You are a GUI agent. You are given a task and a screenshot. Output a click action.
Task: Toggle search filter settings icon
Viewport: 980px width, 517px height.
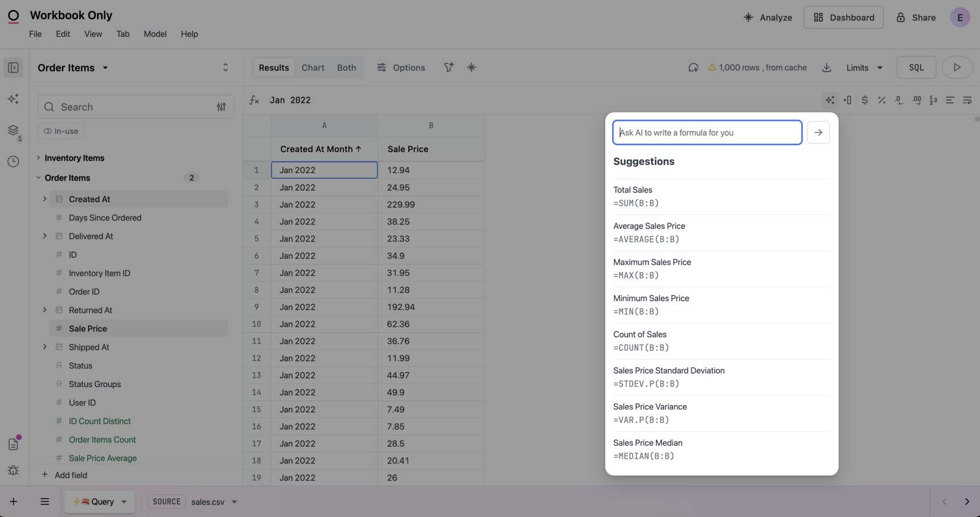point(222,106)
